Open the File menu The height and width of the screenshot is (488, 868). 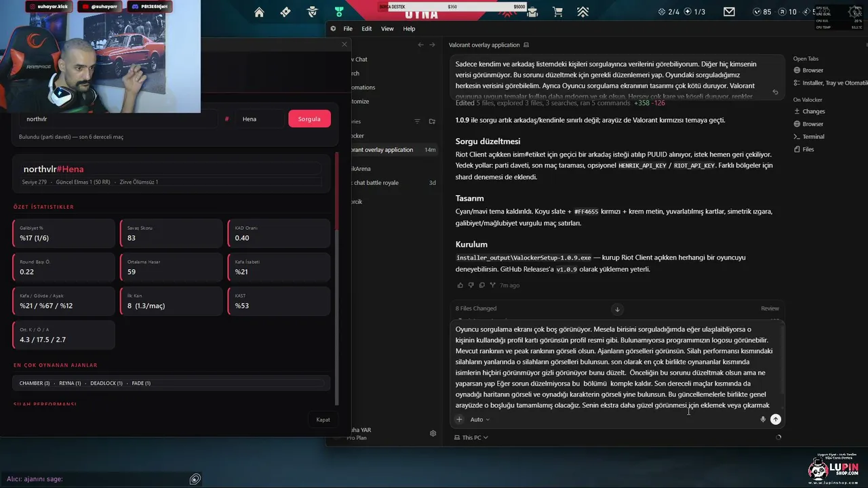click(x=348, y=28)
